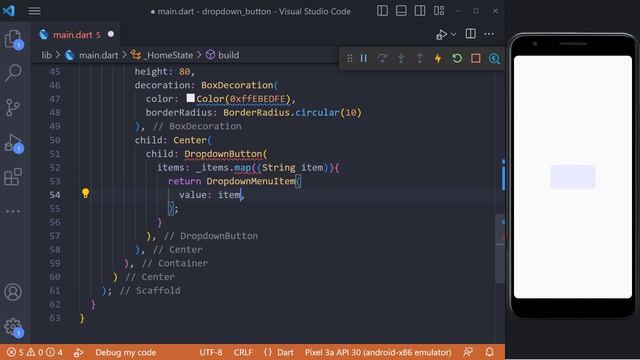Open the Accounts menu
Viewport: 640px width, 360px height.
(x=13, y=292)
